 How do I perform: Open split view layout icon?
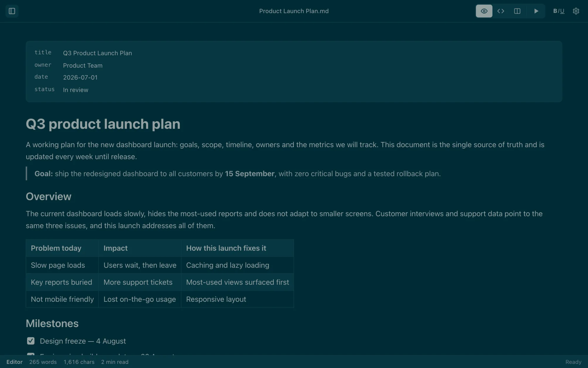pyautogui.click(x=517, y=11)
